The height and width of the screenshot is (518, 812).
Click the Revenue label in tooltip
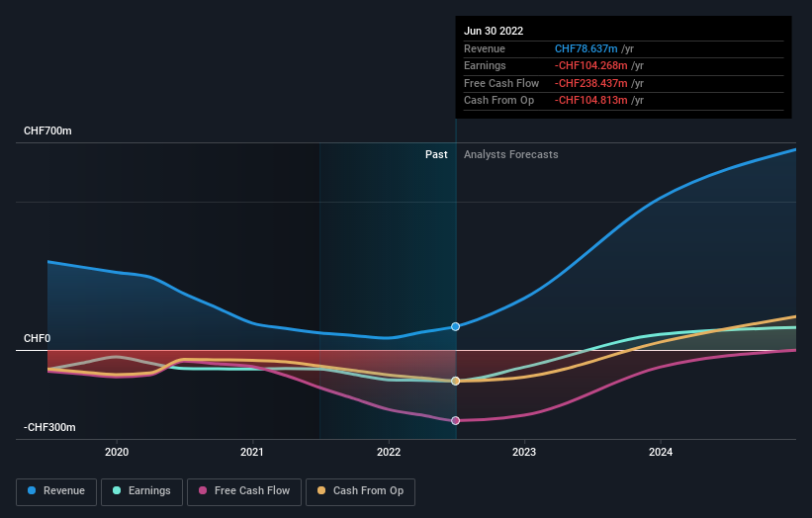485,48
